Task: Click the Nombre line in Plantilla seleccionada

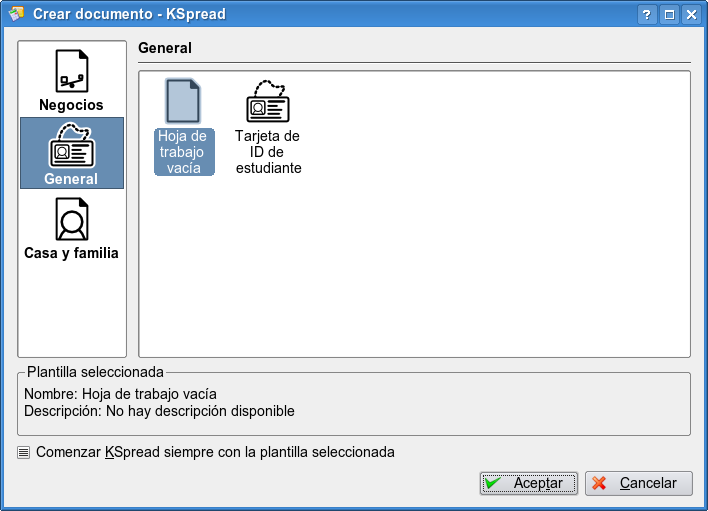Action: [120, 394]
